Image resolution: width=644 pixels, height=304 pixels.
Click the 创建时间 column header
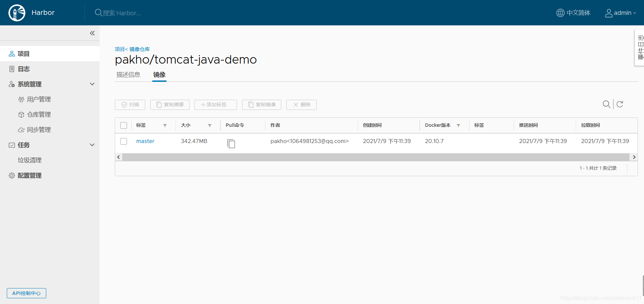(372, 125)
